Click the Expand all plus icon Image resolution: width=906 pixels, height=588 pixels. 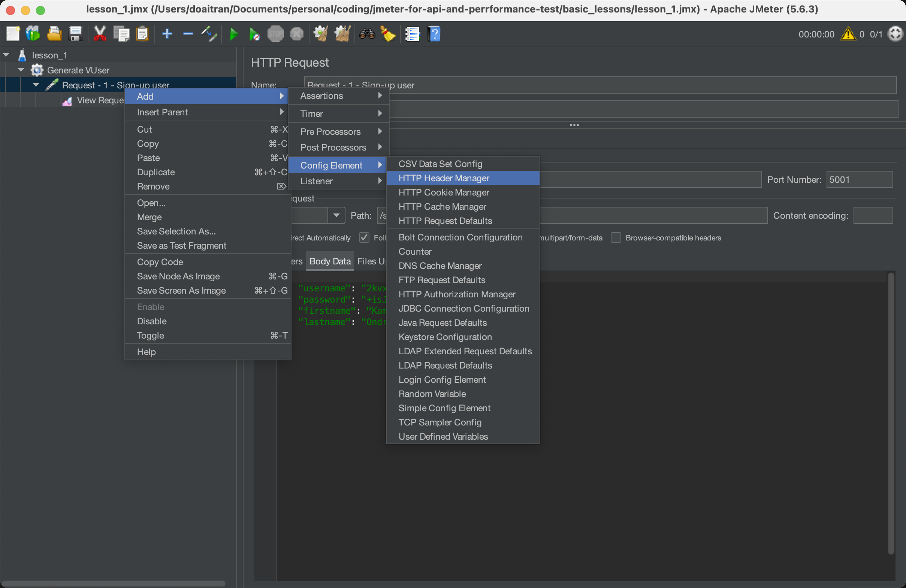click(x=167, y=34)
